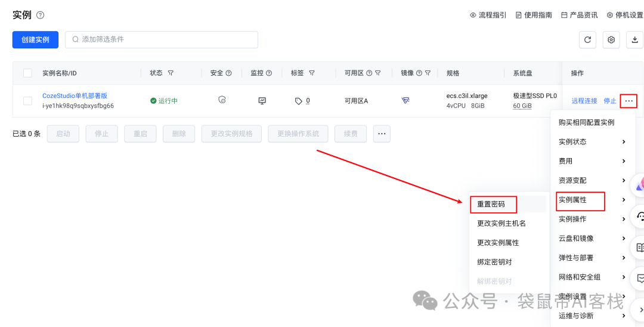Click the 远程连接 link
The width and height of the screenshot is (644, 327).
pyautogui.click(x=584, y=101)
